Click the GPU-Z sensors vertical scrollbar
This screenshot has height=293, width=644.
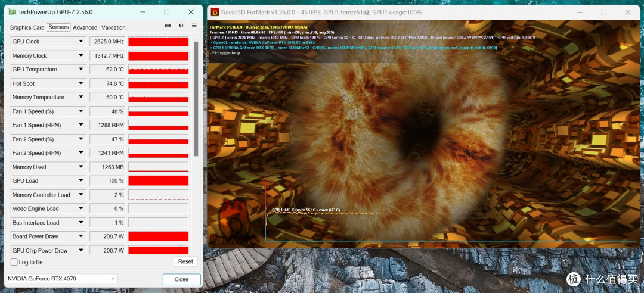[x=196, y=98]
